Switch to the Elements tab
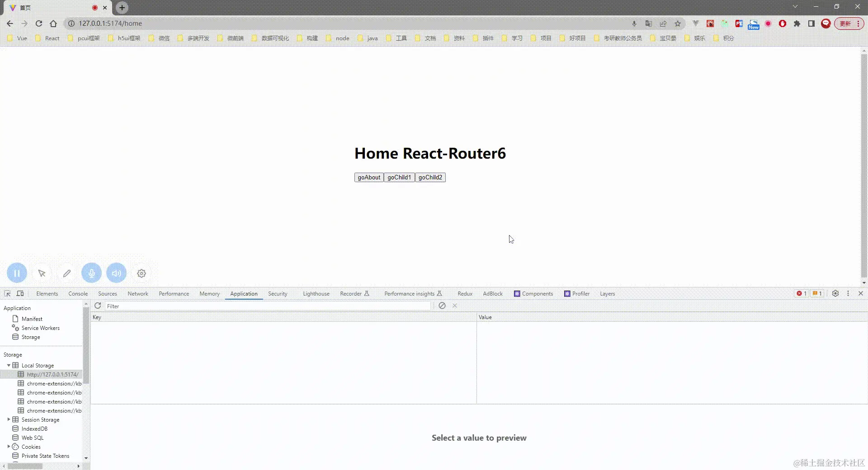 (47, 293)
